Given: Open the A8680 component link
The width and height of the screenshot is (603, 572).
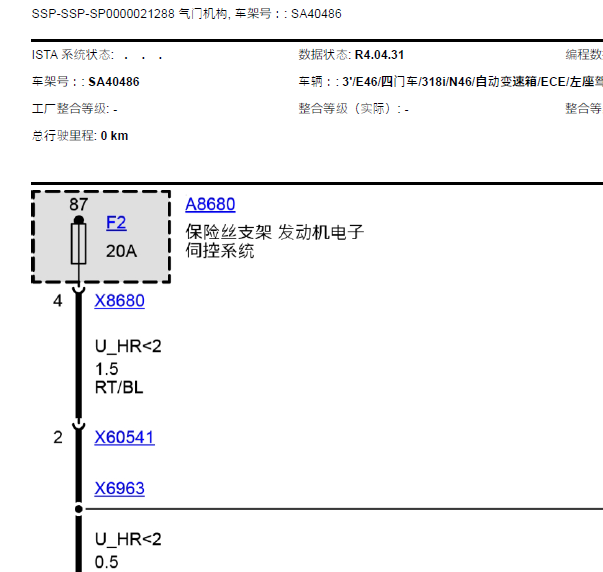Looking at the screenshot, I should 210,204.
